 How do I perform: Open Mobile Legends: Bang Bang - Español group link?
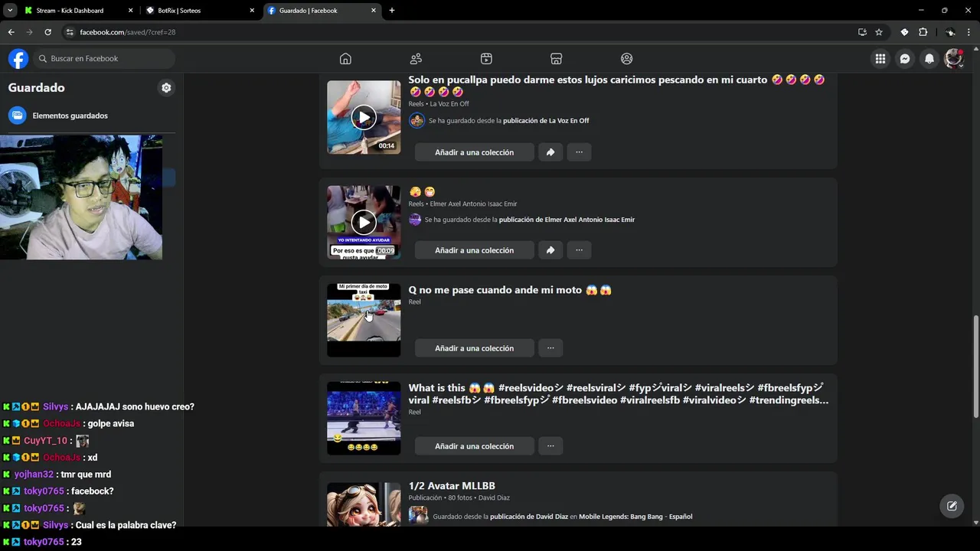pyautogui.click(x=635, y=517)
